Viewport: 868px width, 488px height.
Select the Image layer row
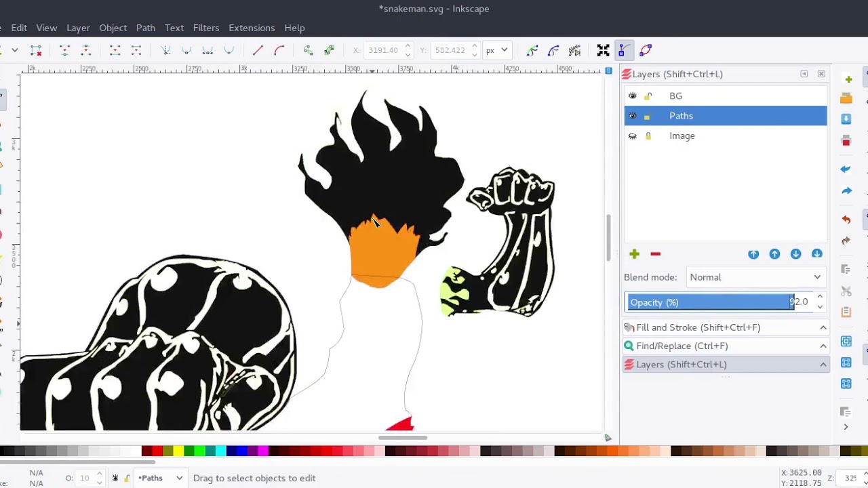[726, 136]
